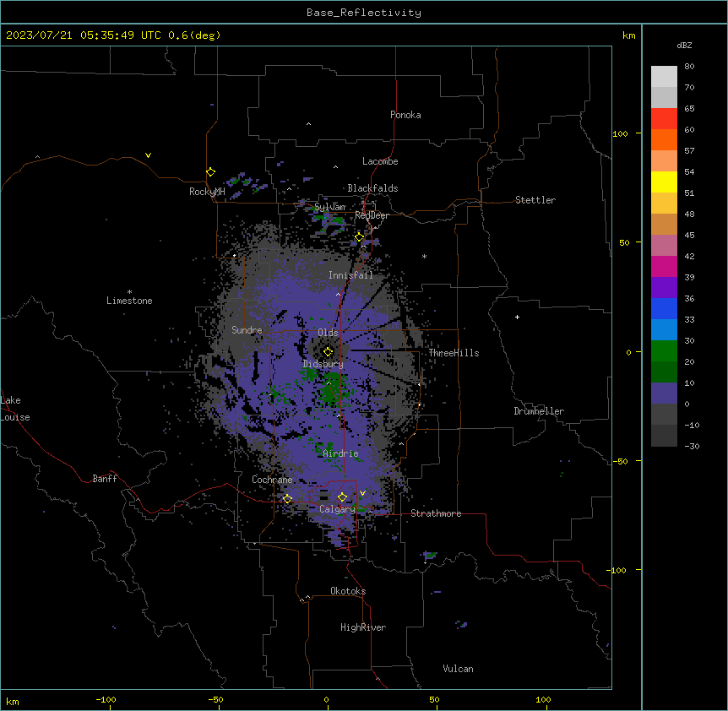The height and width of the screenshot is (711, 728).
Task: Select the blue 36-33 dBZ legend swatch
Action: pos(664,308)
